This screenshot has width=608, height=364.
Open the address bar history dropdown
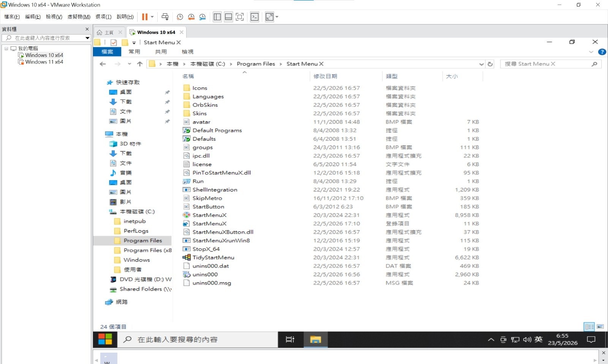481,64
